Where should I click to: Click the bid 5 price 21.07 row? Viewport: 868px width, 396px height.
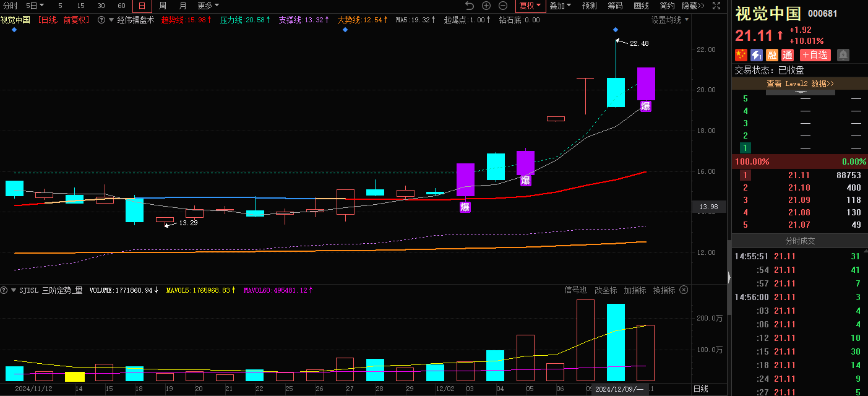800,225
